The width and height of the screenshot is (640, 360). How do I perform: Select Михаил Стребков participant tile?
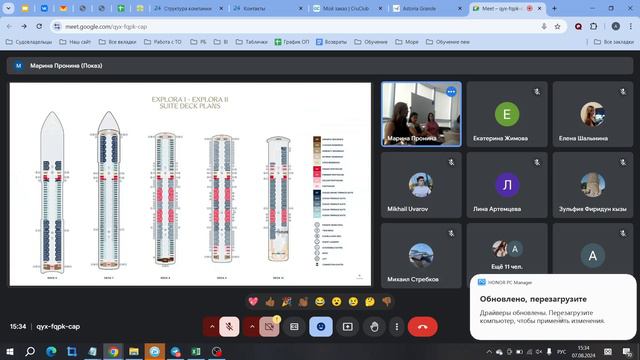point(421,256)
